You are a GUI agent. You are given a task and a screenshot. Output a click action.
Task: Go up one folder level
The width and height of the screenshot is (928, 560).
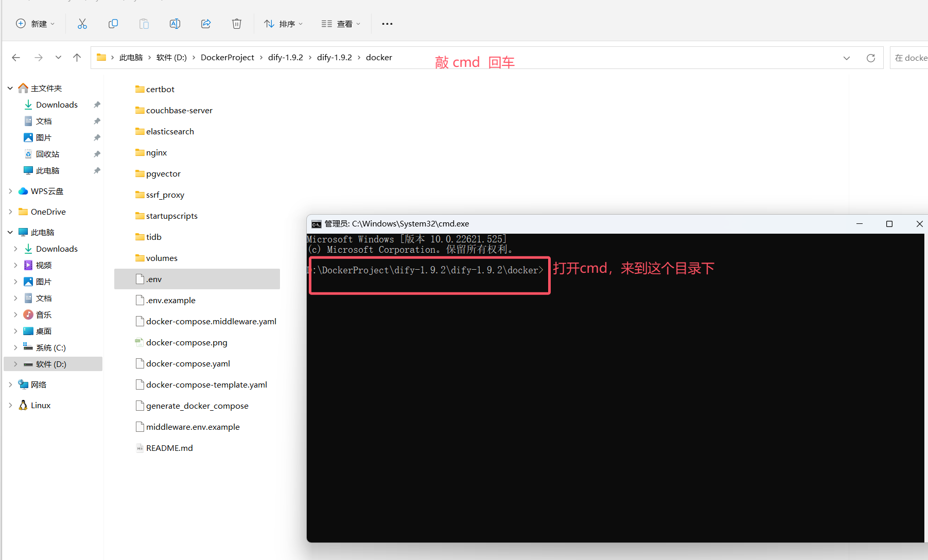77,58
